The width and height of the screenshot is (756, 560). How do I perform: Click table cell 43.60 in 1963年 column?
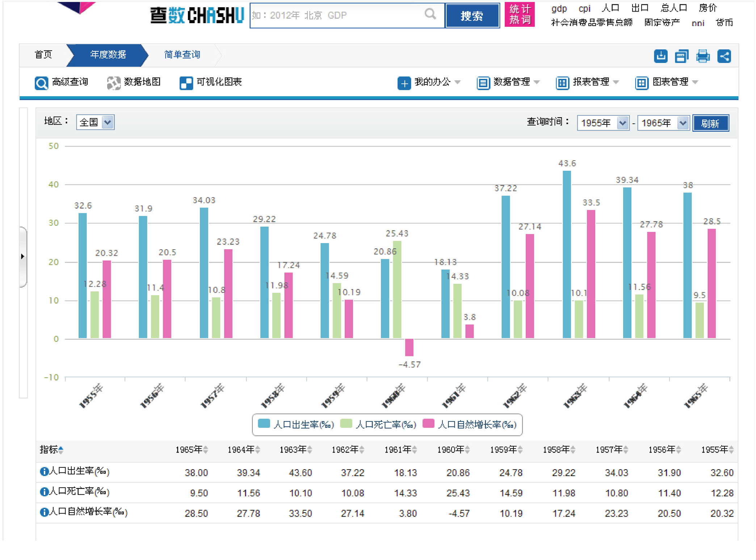pos(300,473)
